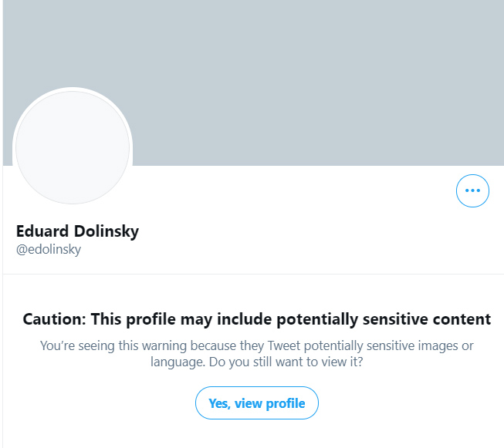
Task: Select the empty profile picture placeholder
Action: point(73,147)
